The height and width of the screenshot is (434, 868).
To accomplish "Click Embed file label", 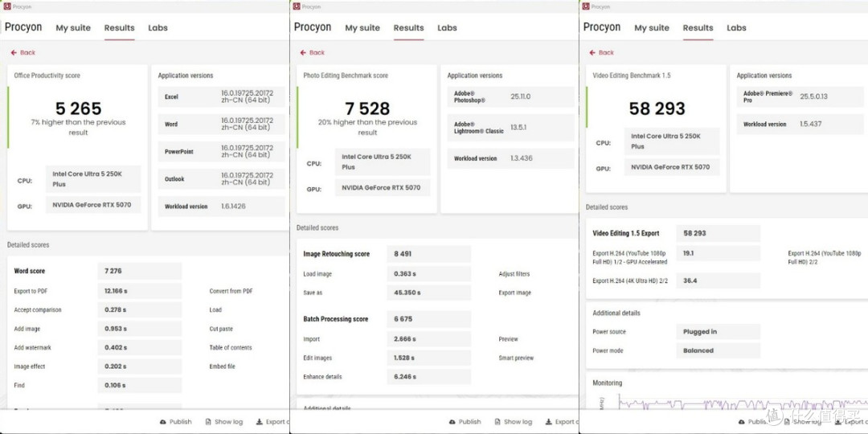I will [x=222, y=366].
